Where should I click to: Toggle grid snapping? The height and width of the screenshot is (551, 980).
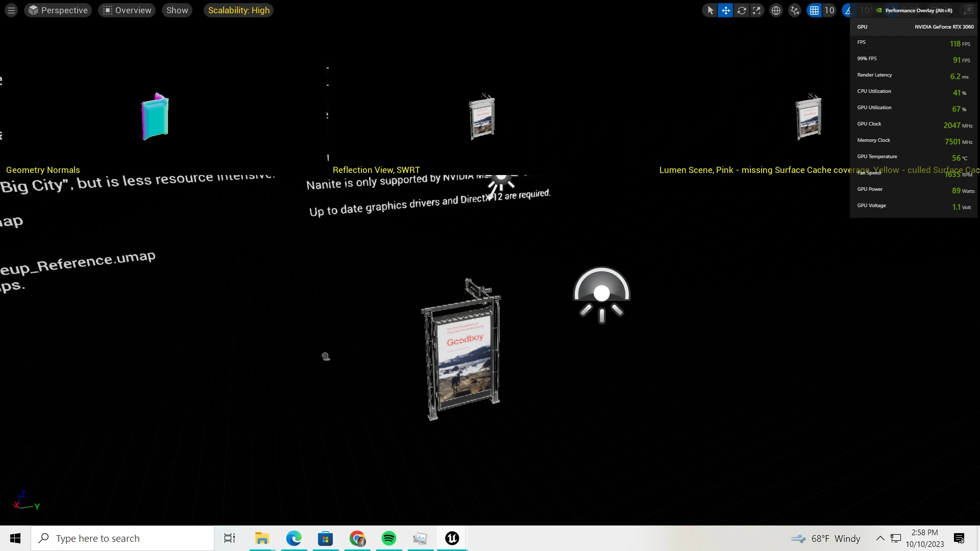coord(814,10)
